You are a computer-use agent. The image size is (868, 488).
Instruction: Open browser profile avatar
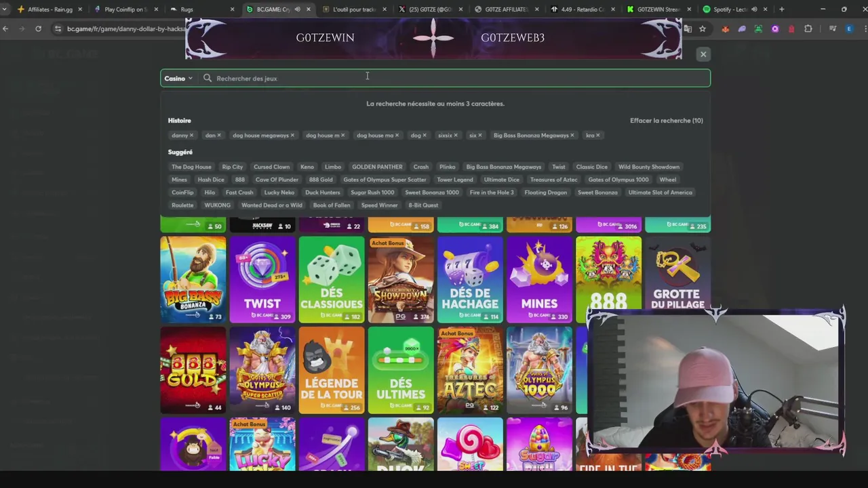pos(849,29)
